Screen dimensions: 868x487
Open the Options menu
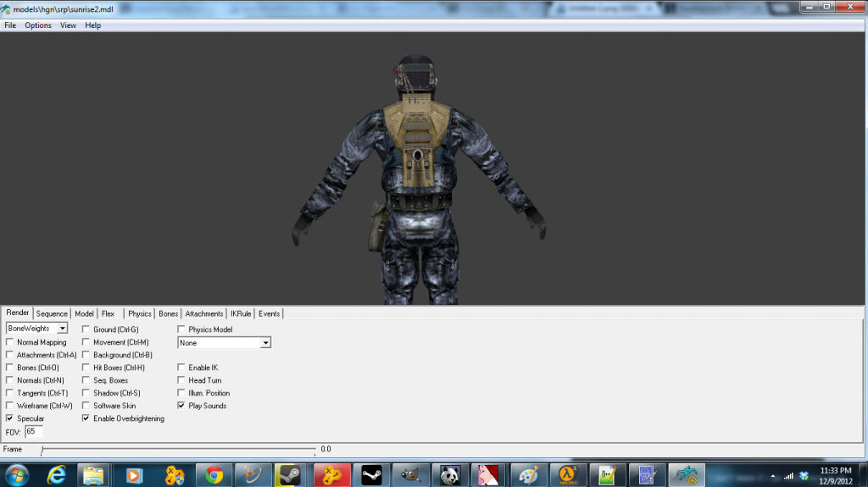pos(38,25)
